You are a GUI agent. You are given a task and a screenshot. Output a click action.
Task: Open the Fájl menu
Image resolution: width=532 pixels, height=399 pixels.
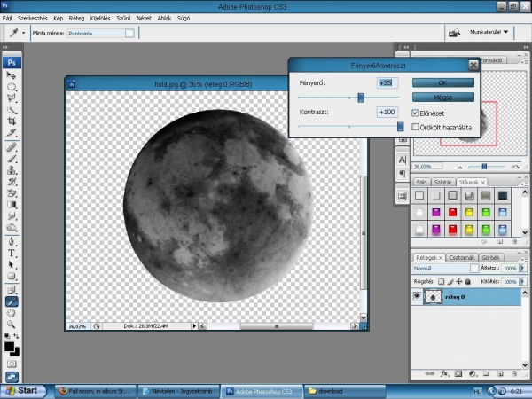pos(7,19)
